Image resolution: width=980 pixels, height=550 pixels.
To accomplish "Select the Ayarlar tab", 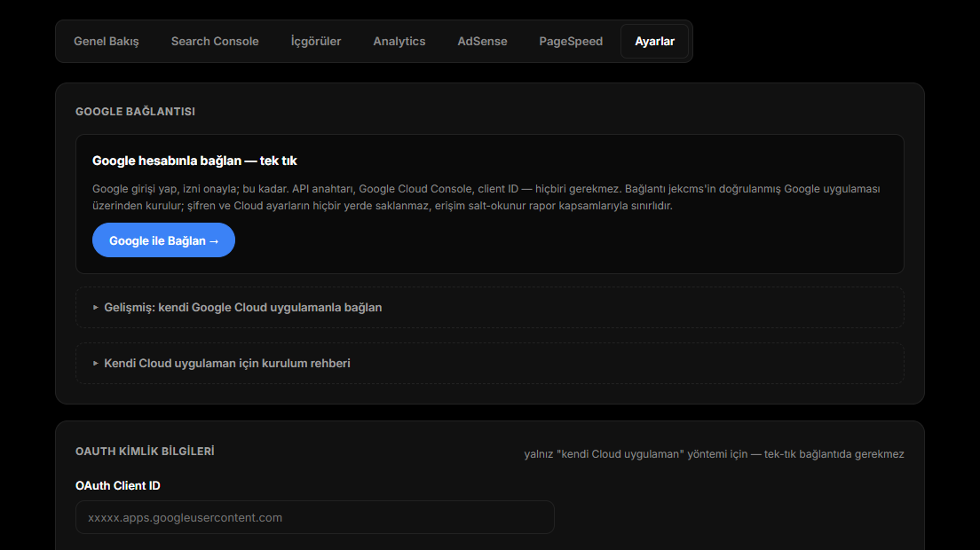I will pyautogui.click(x=654, y=41).
